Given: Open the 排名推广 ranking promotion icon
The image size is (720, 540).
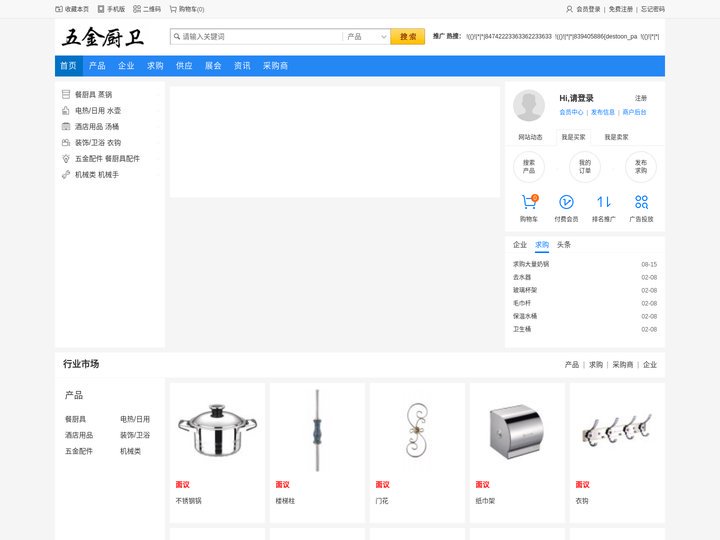Looking at the screenshot, I should click(x=604, y=202).
